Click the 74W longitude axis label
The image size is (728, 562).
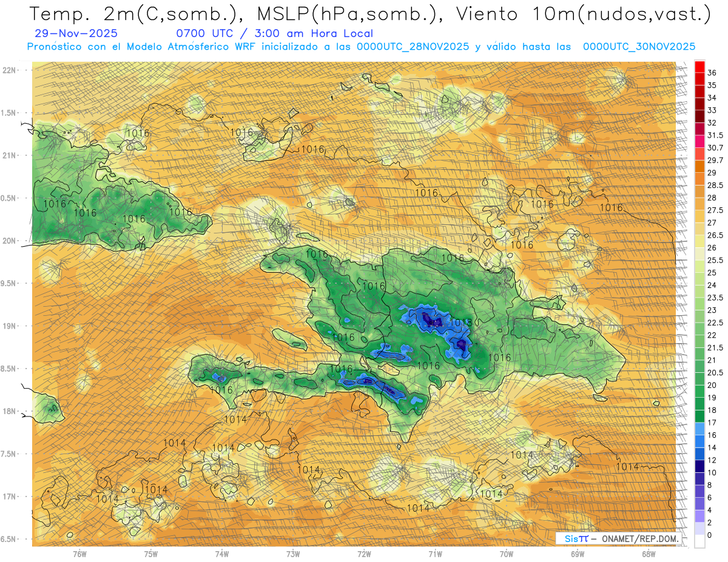point(222,554)
